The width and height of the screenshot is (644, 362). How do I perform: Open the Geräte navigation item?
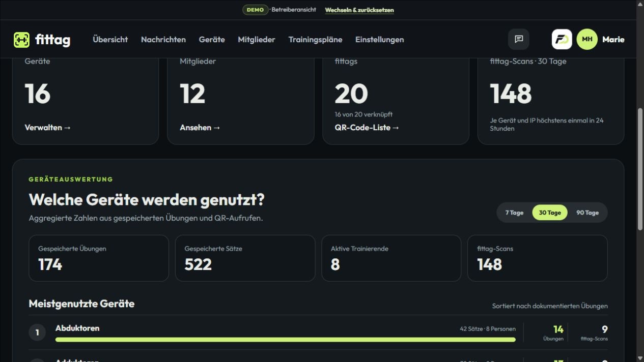pos(212,40)
